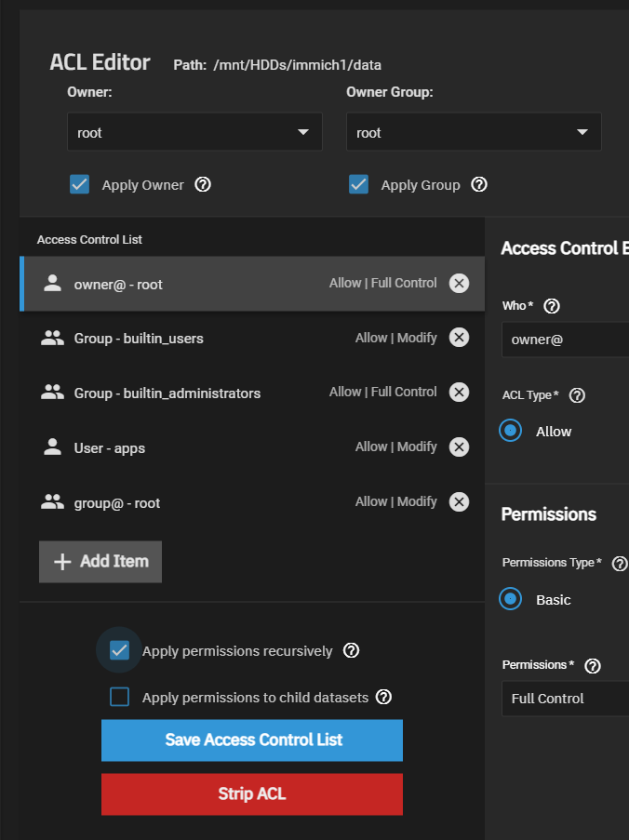Expand the Permissions Full Control dropdown

pyautogui.click(x=566, y=698)
